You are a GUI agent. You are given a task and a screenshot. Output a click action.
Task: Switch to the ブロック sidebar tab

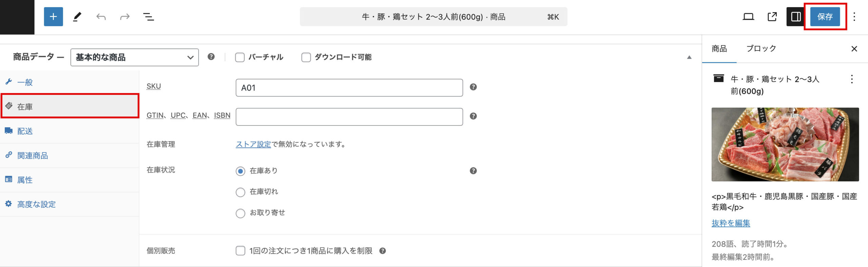pos(761,49)
